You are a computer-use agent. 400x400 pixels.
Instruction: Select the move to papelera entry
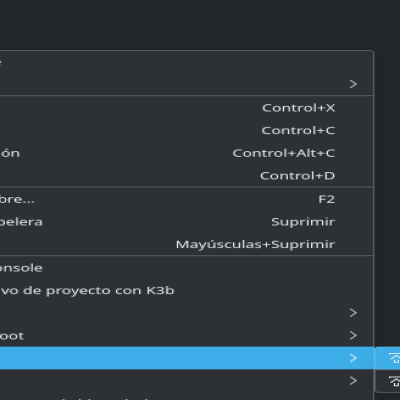click(x=186, y=222)
